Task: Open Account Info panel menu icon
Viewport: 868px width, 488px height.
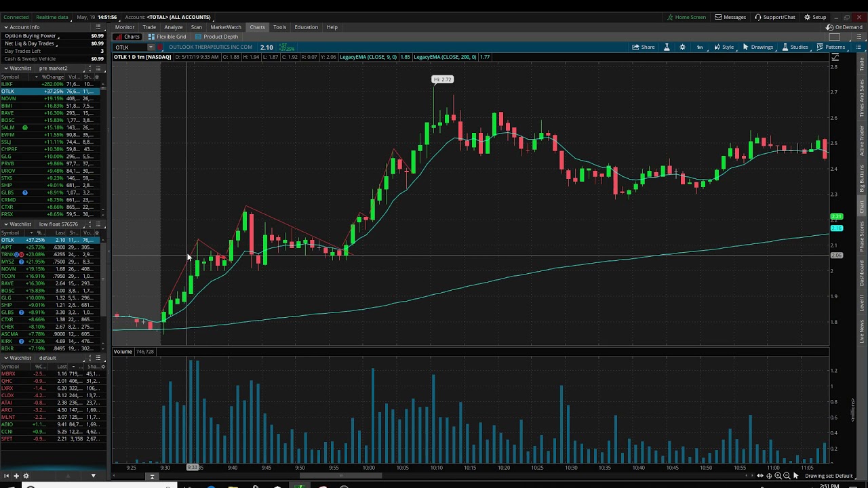Action: [98, 27]
